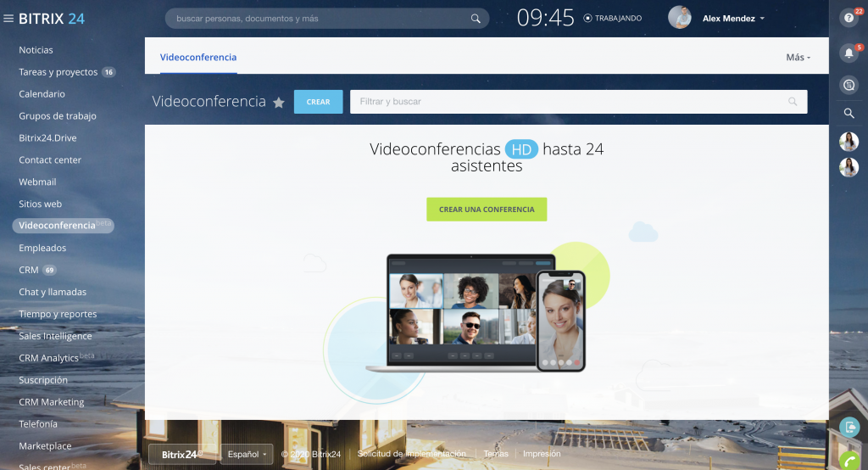The image size is (868, 470).
Task: Add Videoconferencia to favorites with star icon
Action: point(279,103)
